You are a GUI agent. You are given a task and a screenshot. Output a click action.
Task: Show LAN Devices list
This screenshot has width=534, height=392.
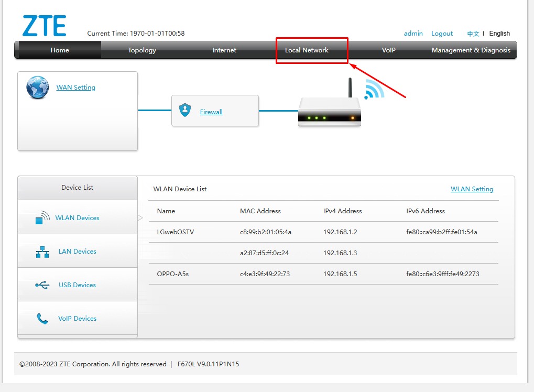(x=78, y=252)
